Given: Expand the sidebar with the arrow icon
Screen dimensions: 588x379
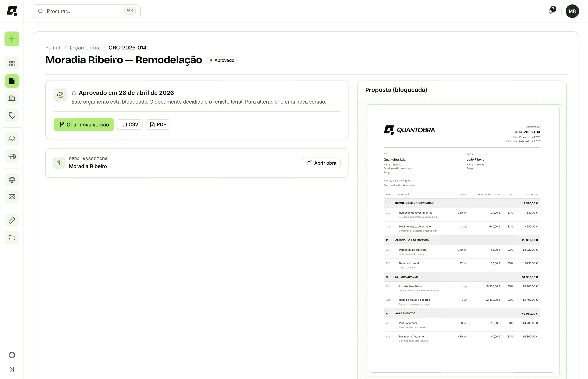Looking at the screenshot, I should click(x=12, y=369).
